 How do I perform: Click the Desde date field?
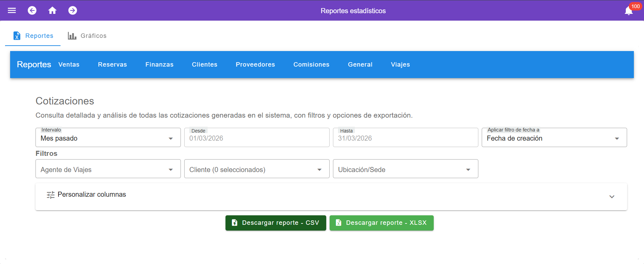[257, 138]
